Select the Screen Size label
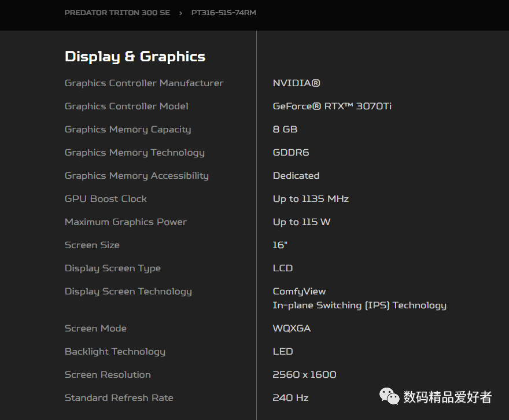509x420 pixels. click(x=92, y=245)
